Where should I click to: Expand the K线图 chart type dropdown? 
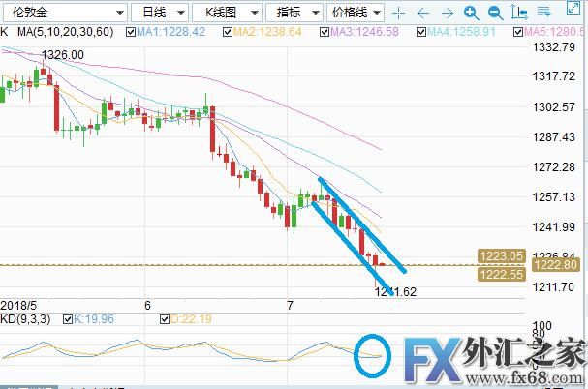[x=227, y=13]
